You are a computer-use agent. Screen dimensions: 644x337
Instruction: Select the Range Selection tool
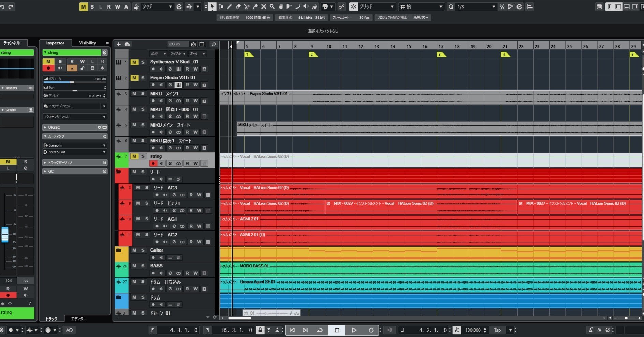[x=221, y=6]
